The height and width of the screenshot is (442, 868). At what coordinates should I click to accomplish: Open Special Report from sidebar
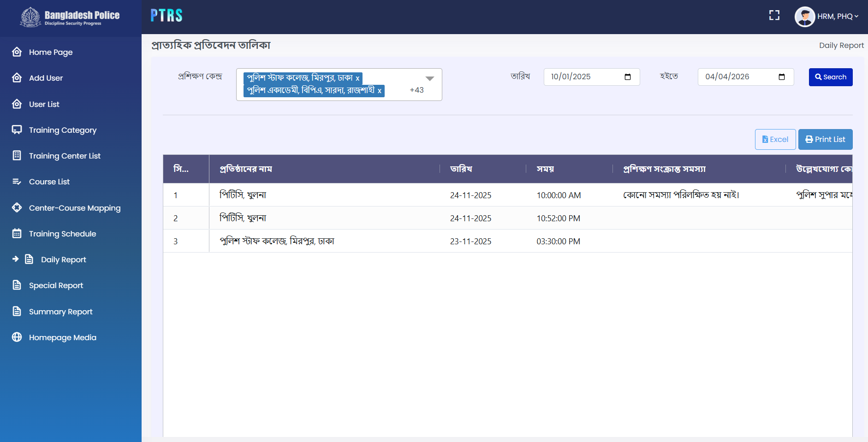tap(56, 285)
